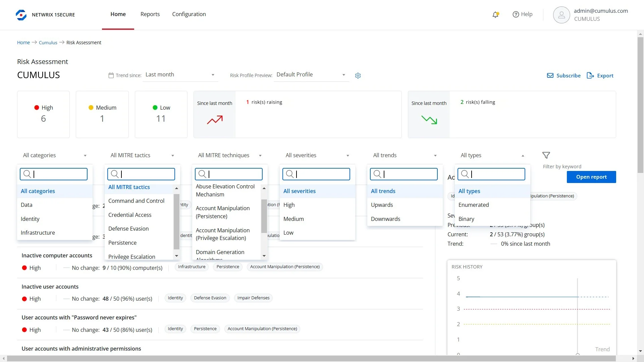The width and height of the screenshot is (644, 362).
Task: Collapse the All types filter dropdown
Action: click(492, 155)
